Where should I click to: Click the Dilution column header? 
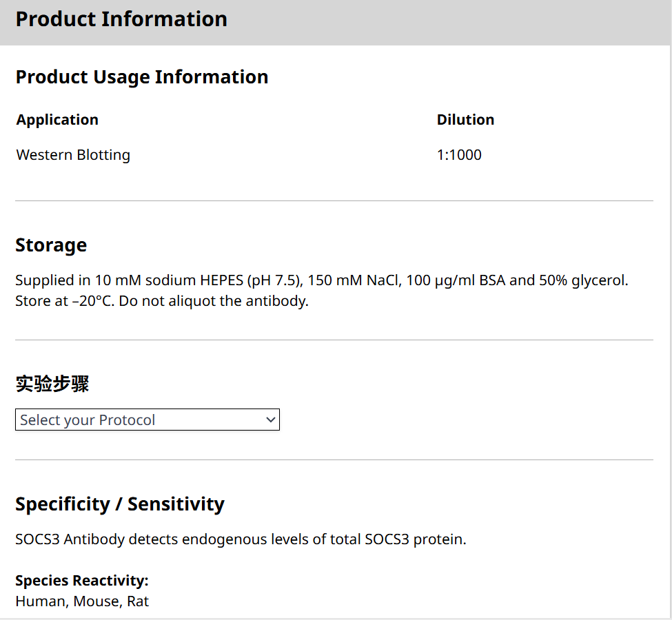(465, 120)
